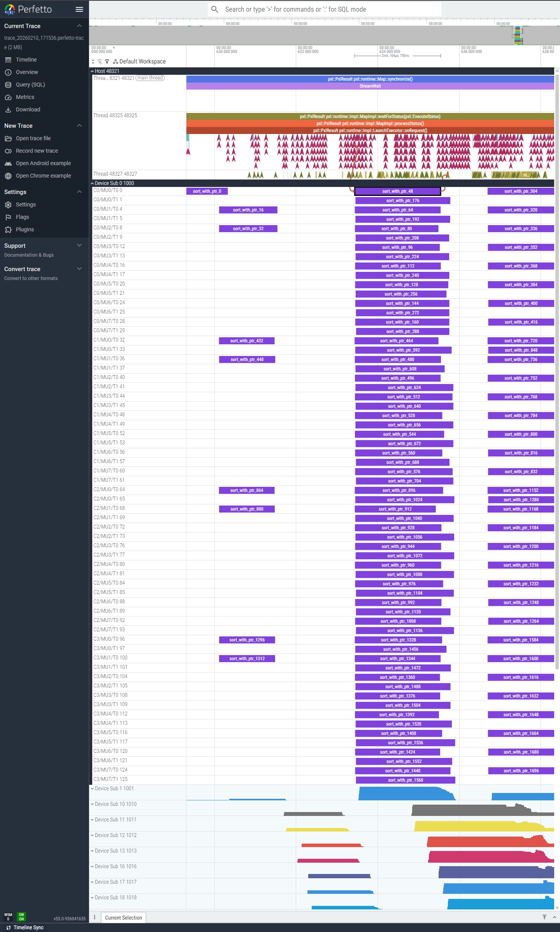Click the crossed-out pin icon for pinned tracks
The width and height of the screenshot is (560, 932).
100,62
